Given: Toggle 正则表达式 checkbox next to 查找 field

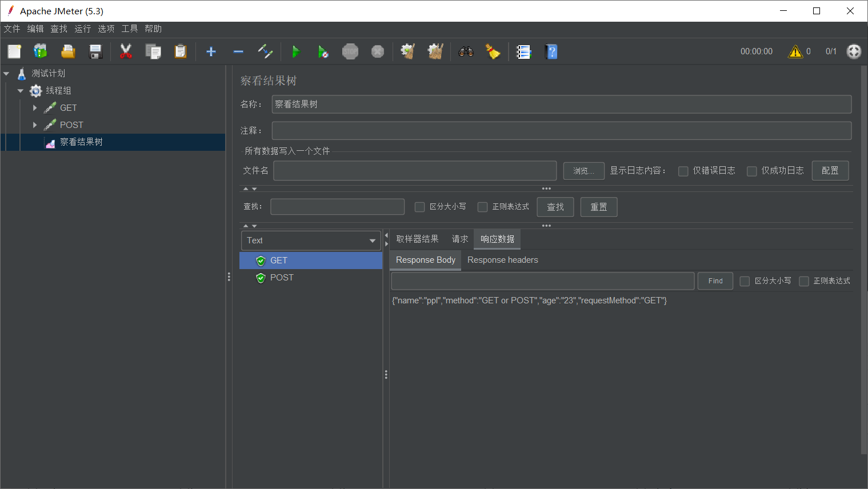Looking at the screenshot, I should 482,207.
